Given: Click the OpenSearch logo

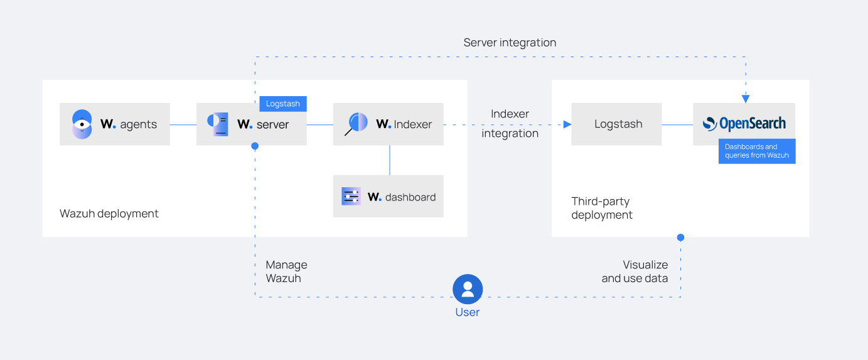Looking at the screenshot, I should coord(744,124).
